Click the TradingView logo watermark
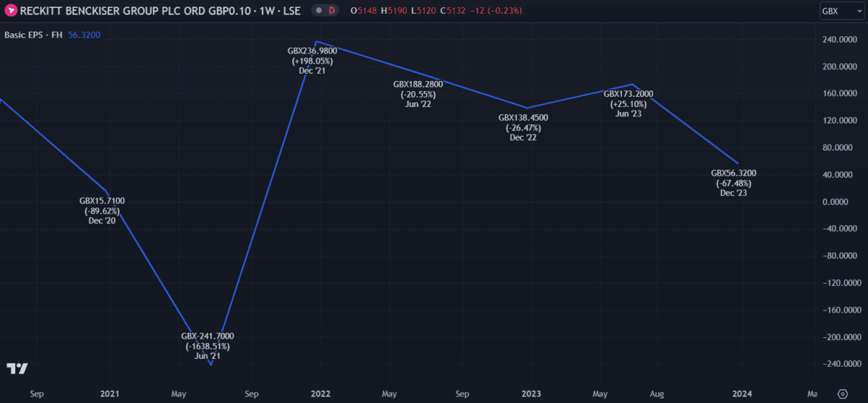 (x=17, y=368)
